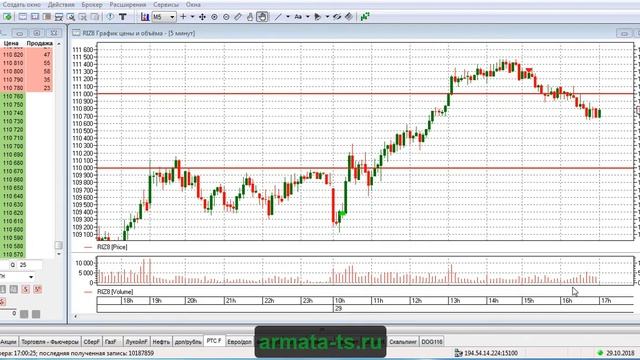Toggle the active grab hand tool
640x360 pixels.
pyautogui.click(x=262, y=17)
